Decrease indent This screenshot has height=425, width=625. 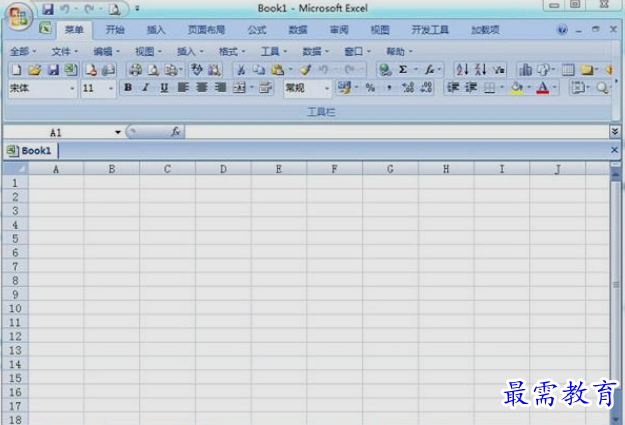click(x=453, y=88)
